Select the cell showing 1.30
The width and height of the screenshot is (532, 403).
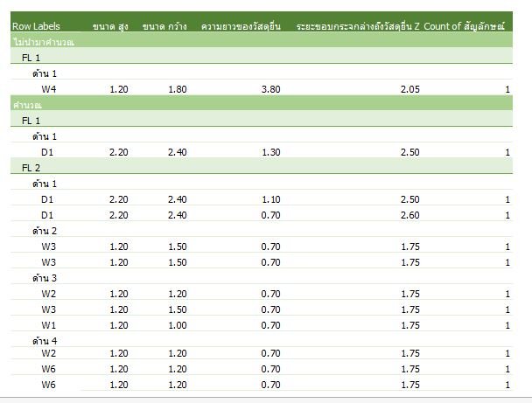[270, 152]
